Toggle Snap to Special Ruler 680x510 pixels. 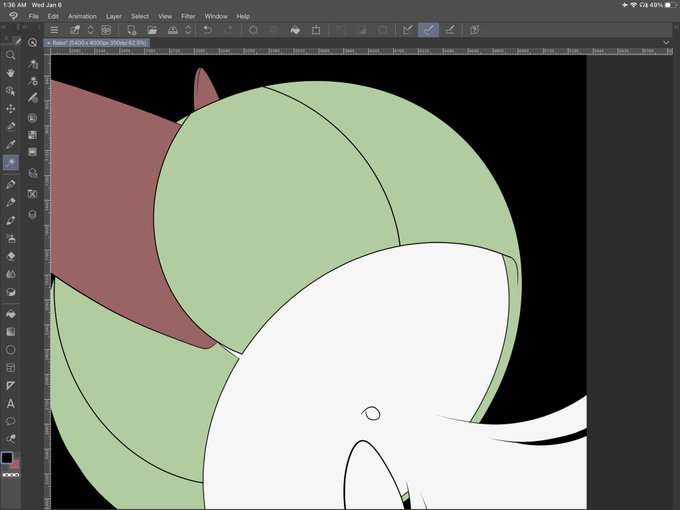tap(428, 30)
